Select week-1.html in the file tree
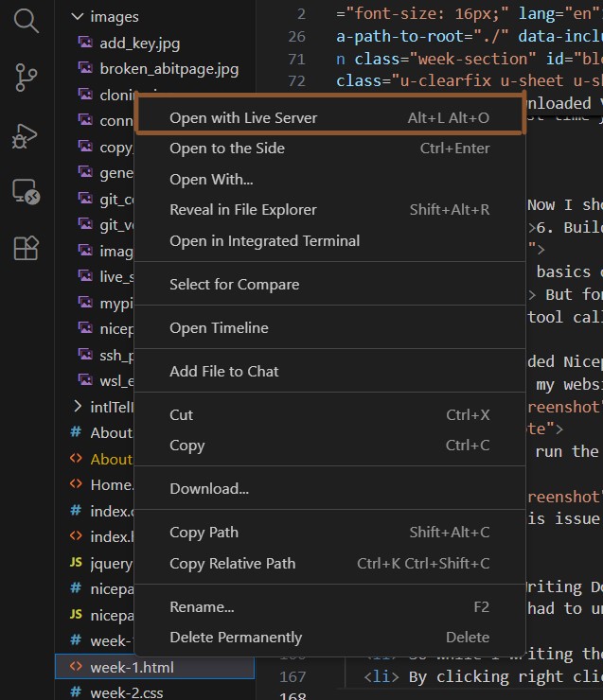This screenshot has height=700, width=603. click(x=154, y=667)
